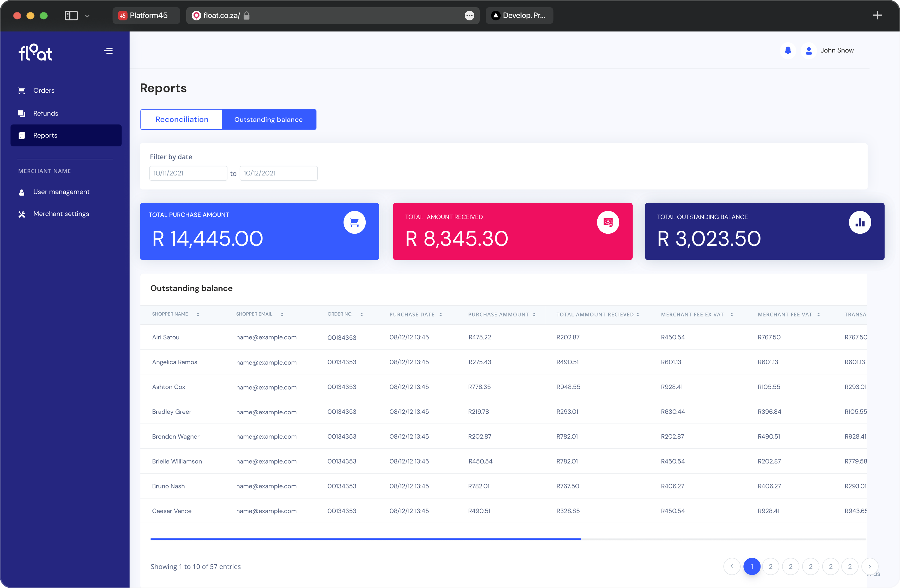Open John Snow user avatar

pyautogui.click(x=808, y=50)
